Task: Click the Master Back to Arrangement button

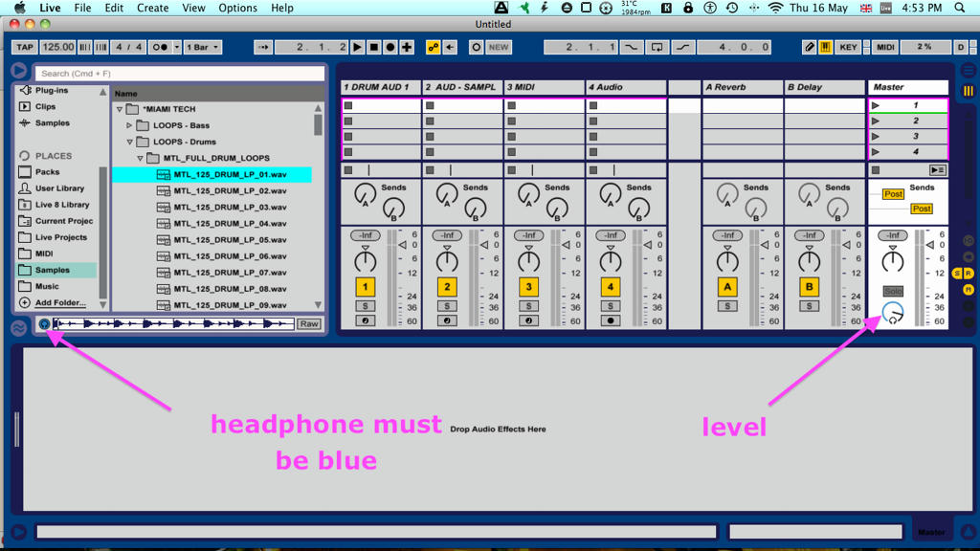Action: click(x=937, y=170)
